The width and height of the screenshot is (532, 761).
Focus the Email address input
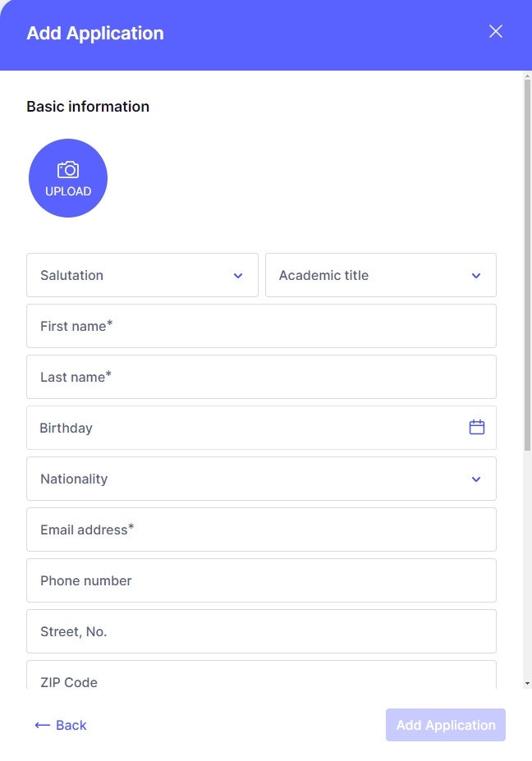pos(261,529)
